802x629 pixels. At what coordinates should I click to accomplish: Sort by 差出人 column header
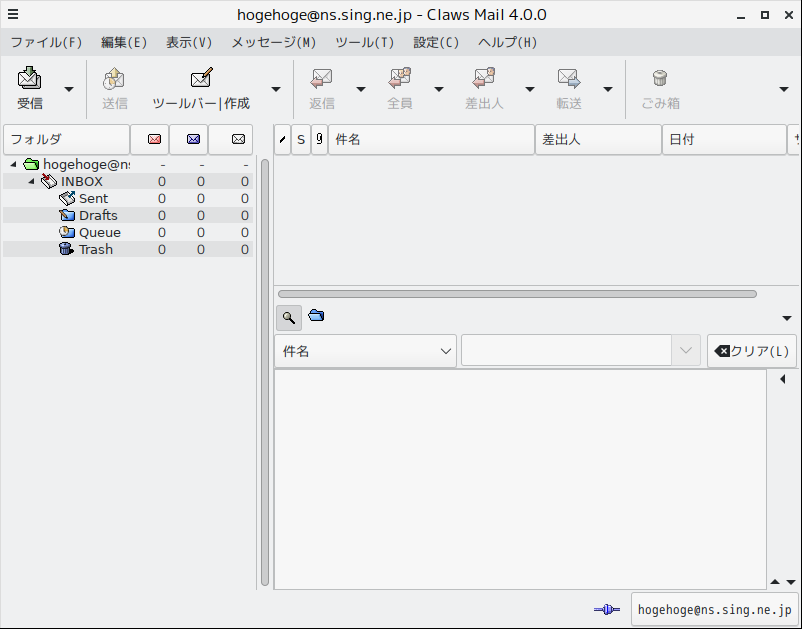point(598,139)
